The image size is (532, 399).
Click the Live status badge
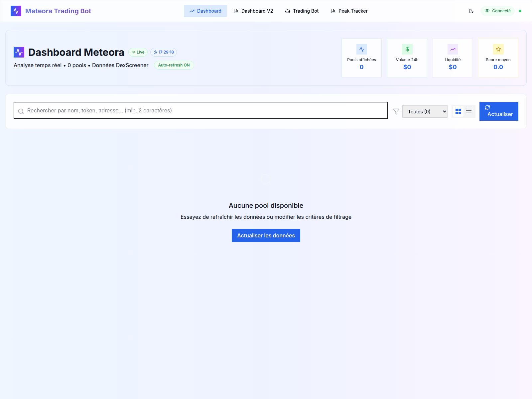tap(138, 52)
